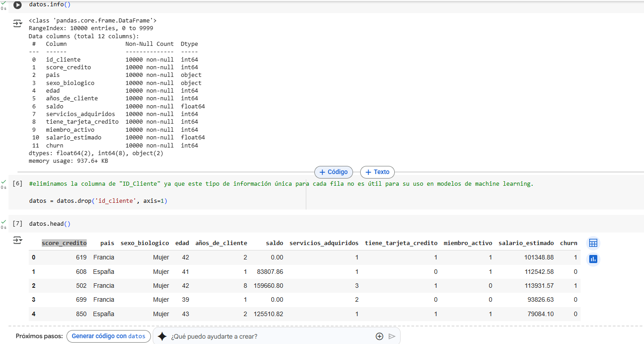Click Francia in row 2 of table

pos(104,286)
